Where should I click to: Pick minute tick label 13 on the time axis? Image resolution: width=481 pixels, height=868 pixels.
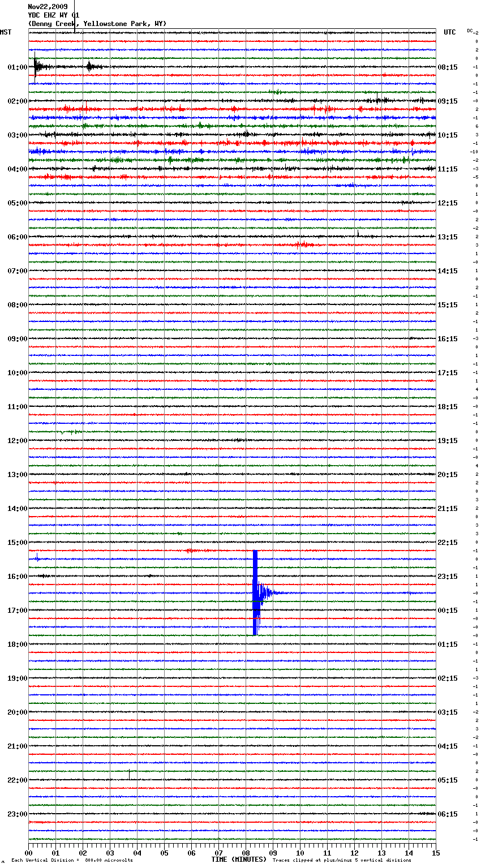(x=381, y=853)
